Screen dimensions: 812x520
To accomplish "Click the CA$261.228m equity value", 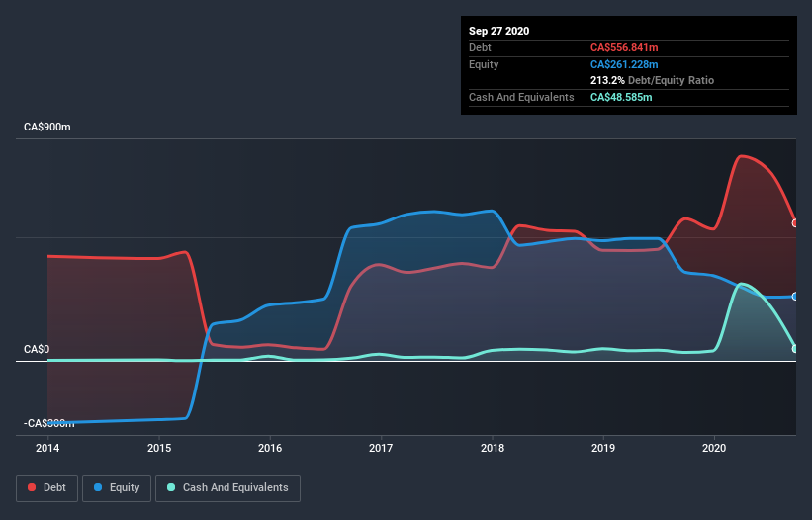I will click(624, 64).
